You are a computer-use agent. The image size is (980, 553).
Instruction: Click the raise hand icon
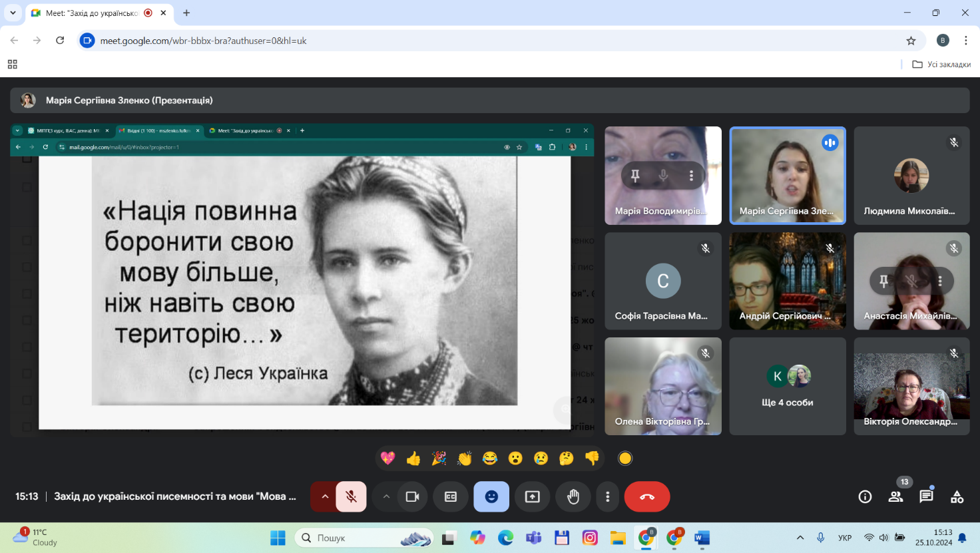click(x=573, y=496)
